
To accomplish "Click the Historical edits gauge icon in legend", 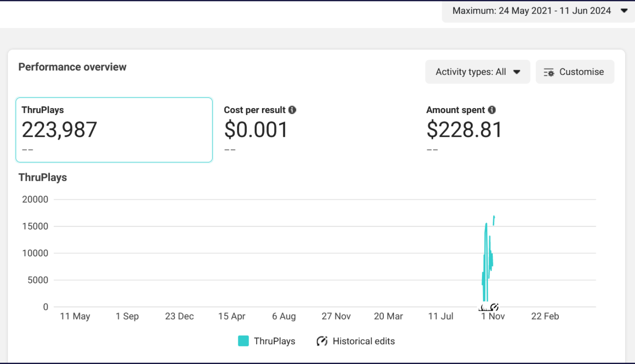I will 322,341.
